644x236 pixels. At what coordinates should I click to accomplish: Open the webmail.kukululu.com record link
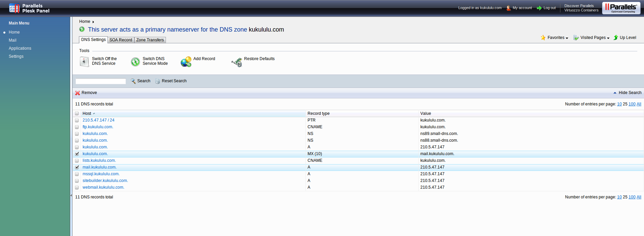pyautogui.click(x=103, y=187)
